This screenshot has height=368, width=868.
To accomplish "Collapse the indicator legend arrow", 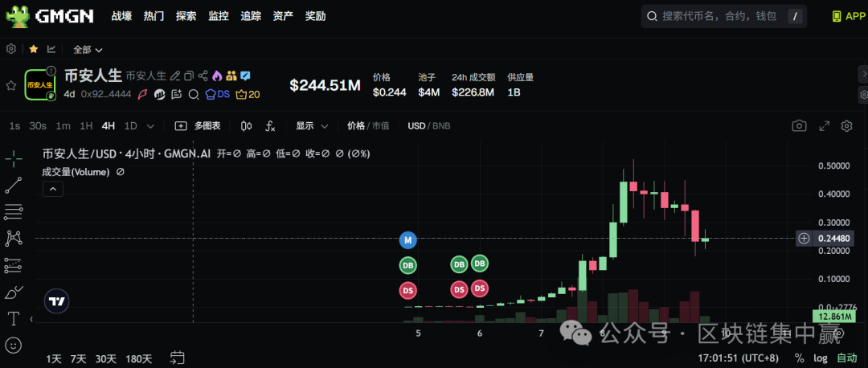I will 52,190.
